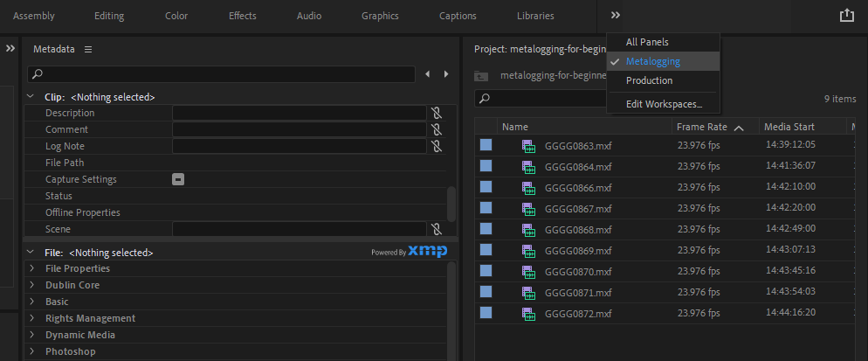The width and height of the screenshot is (868, 361).
Task: Expand collapsed panel with left double-chevron
Action: point(10,49)
